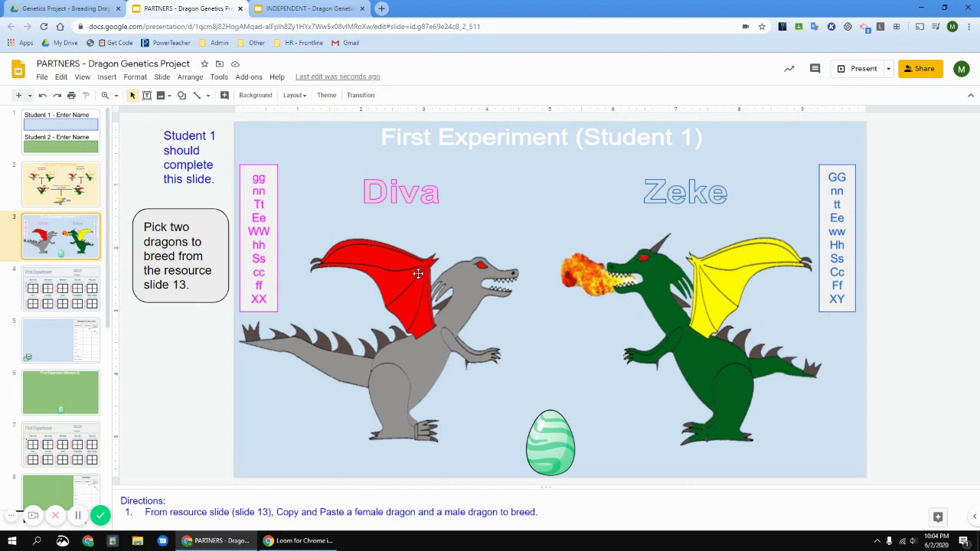This screenshot has height=551, width=980.
Task: Select slide 1 thumbnail in the filmstrip
Action: pos(60,131)
